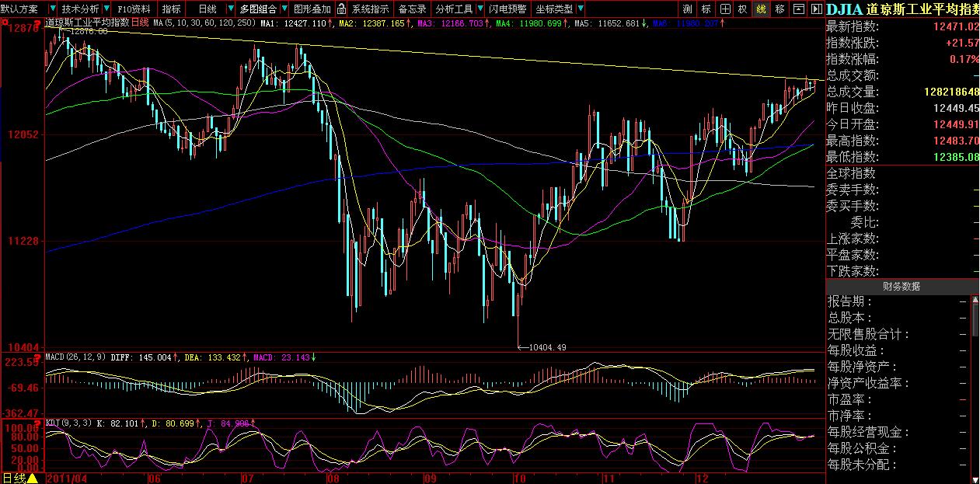
Task: Open 坐标类型 coordinate type
Action: 554,9
